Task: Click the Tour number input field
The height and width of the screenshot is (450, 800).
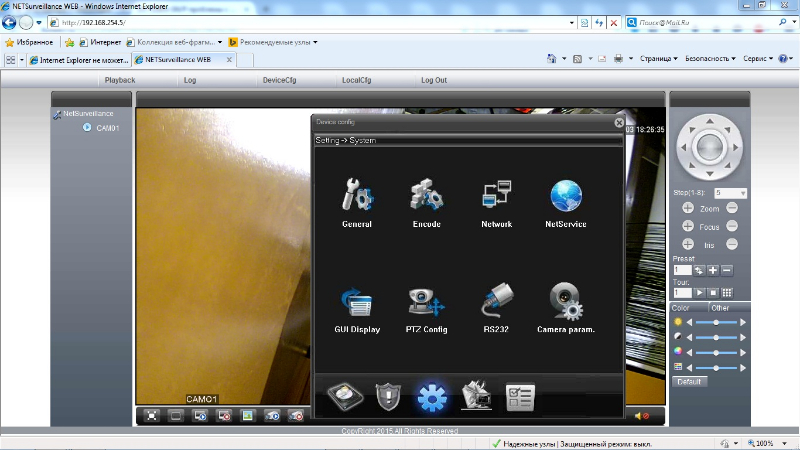Action: [682, 293]
